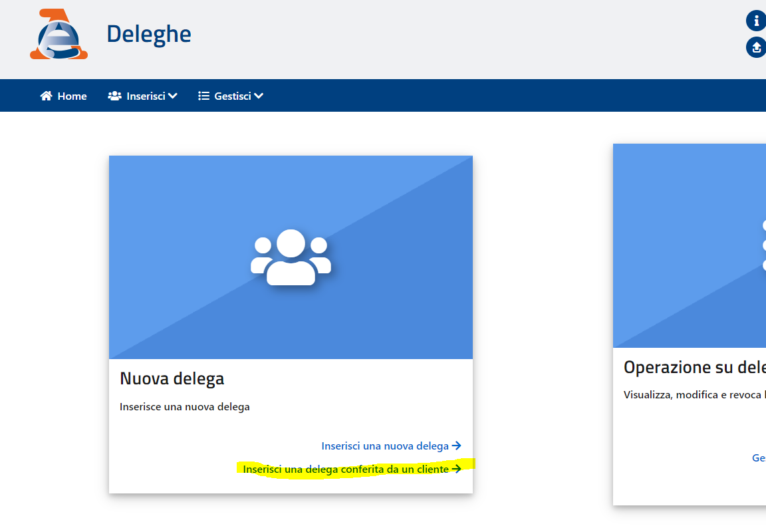Select the "Operazione su deleghe" card heading
Viewport: 766px width, 532px height.
pos(694,367)
